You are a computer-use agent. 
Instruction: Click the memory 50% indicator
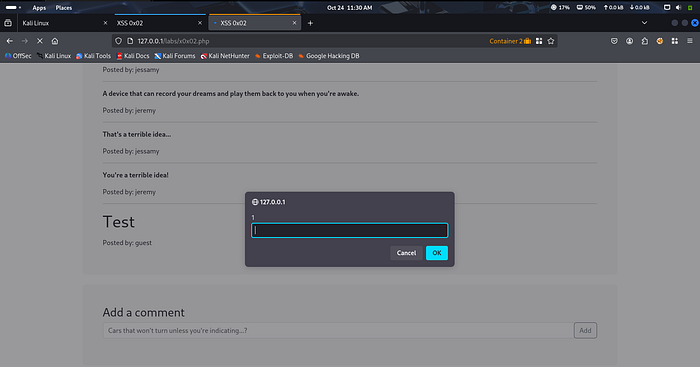coord(586,8)
